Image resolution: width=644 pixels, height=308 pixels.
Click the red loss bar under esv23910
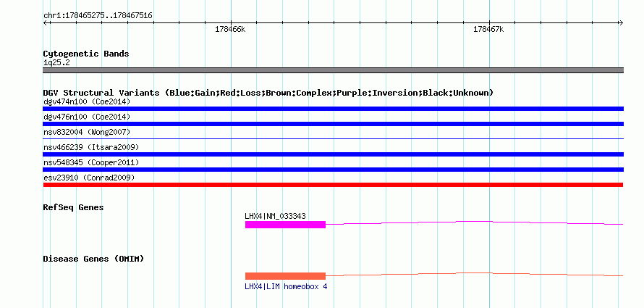[x=333, y=185]
